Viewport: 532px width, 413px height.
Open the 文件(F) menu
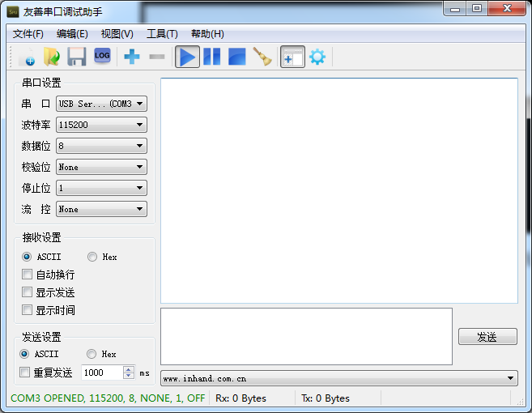point(28,34)
